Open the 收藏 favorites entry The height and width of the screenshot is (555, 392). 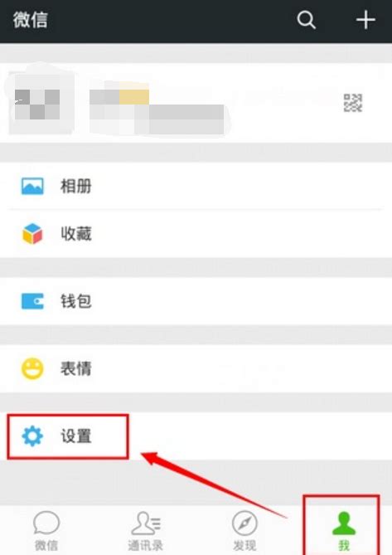[196, 234]
